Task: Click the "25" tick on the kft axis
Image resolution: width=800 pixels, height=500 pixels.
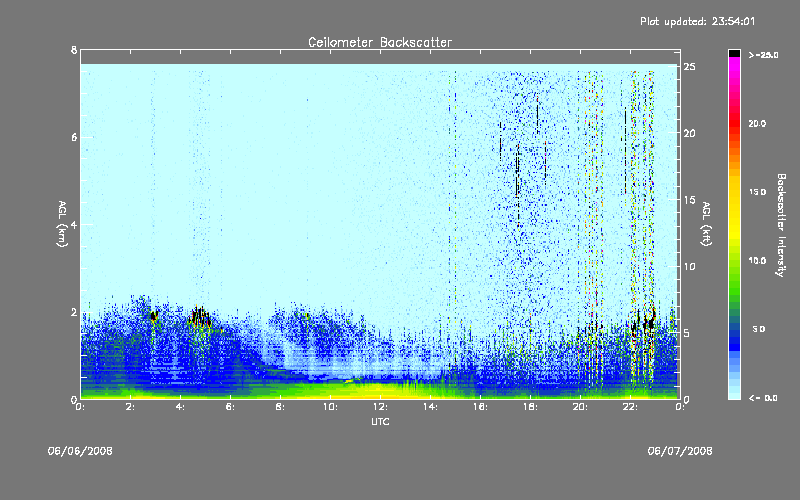Action: (690, 67)
